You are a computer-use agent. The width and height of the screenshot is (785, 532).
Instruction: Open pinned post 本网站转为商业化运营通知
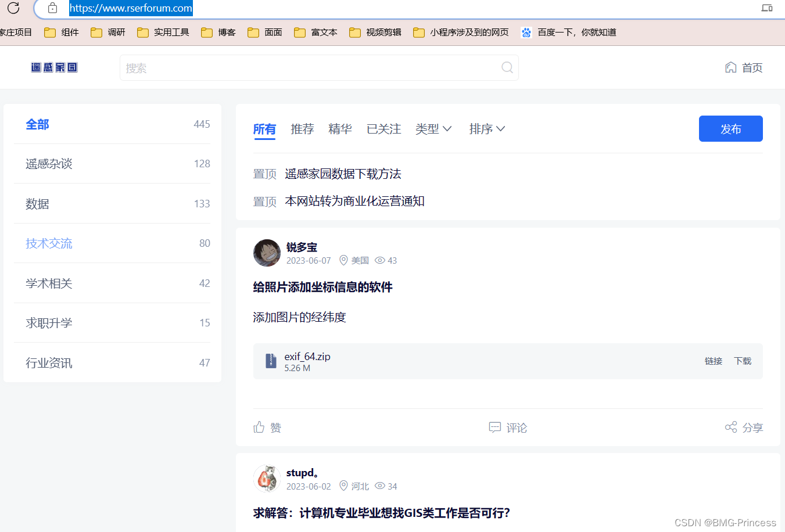[x=354, y=201]
